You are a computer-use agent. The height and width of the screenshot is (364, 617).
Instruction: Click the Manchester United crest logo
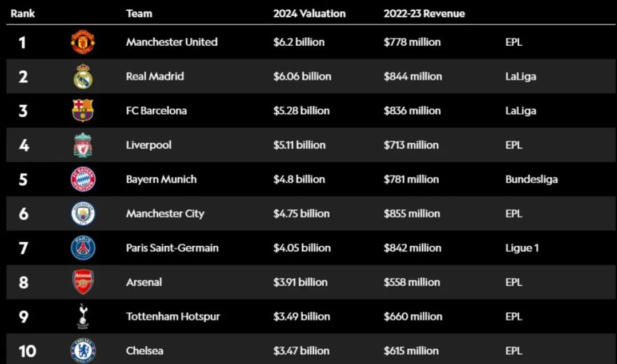click(83, 42)
